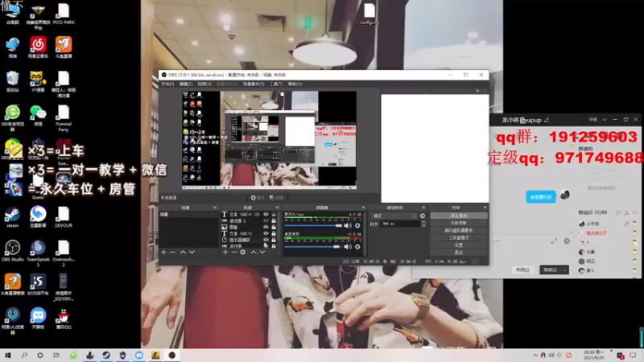The image size is (644, 362).
Task: Move source down with arrow
Action: tap(262, 252)
